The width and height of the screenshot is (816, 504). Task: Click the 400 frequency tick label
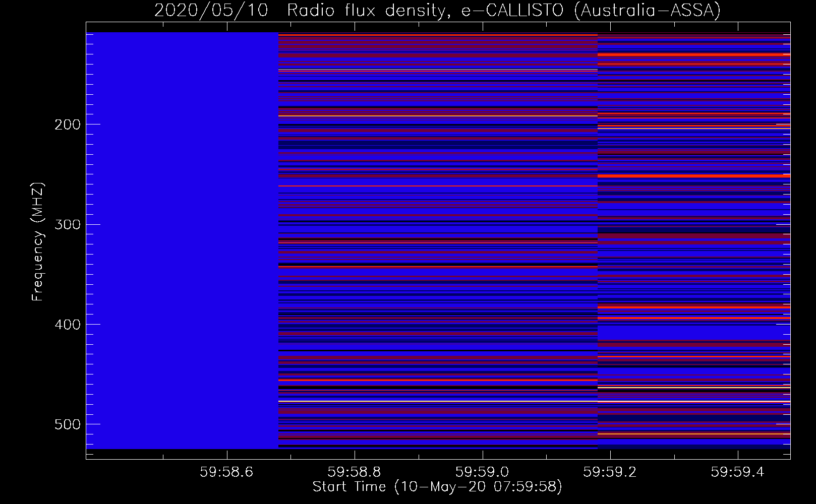tap(67, 324)
